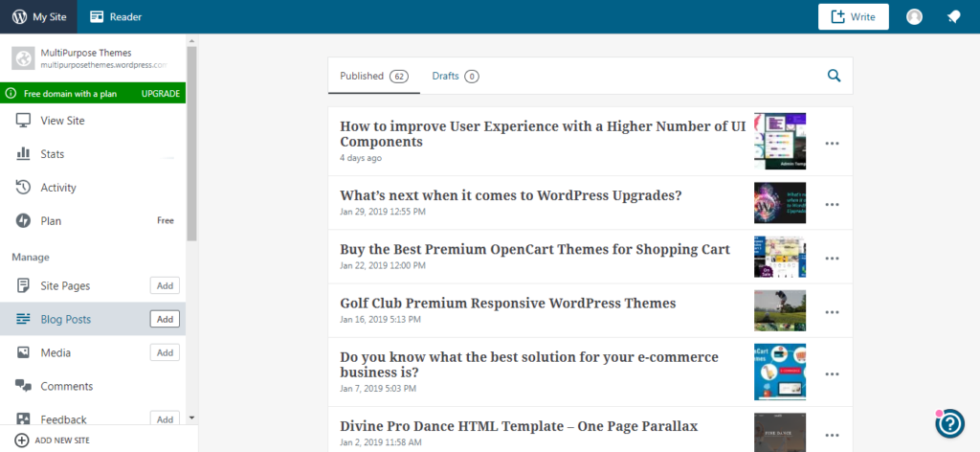The width and height of the screenshot is (980, 452).
Task: Click thumbnail of Golf Club post
Action: (780, 310)
